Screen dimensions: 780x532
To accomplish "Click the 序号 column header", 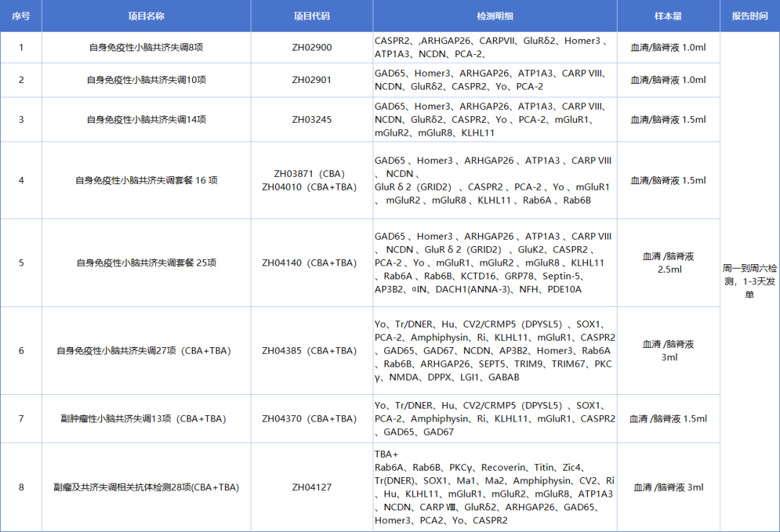I will click(x=21, y=15).
